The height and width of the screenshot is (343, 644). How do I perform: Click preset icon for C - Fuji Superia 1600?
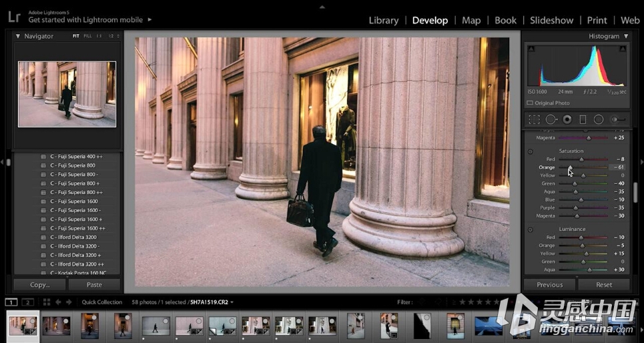[43, 202]
